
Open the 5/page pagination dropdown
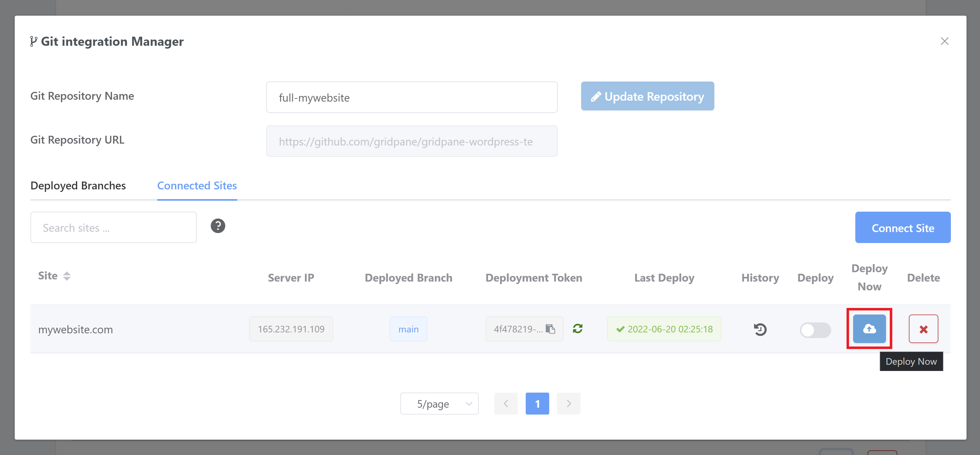pyautogui.click(x=439, y=404)
